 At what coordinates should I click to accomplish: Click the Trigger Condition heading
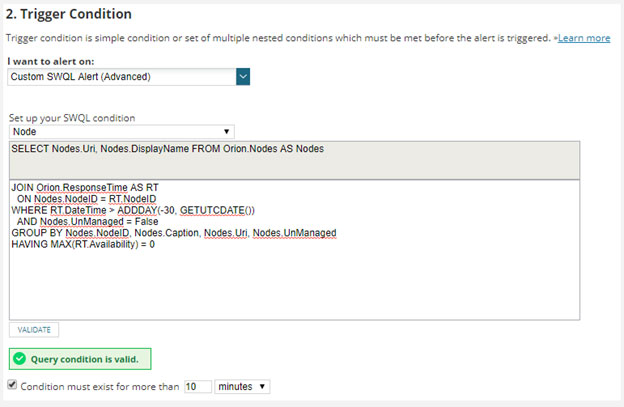tap(68, 14)
